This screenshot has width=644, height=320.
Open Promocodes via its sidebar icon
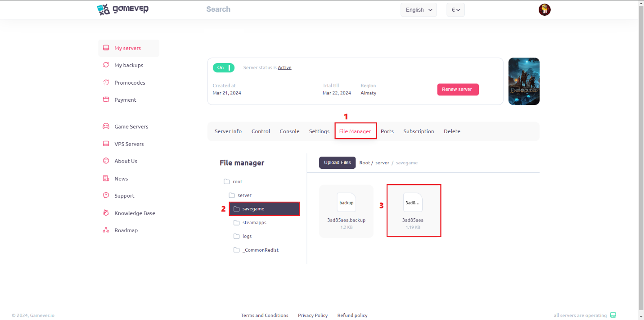click(x=106, y=82)
